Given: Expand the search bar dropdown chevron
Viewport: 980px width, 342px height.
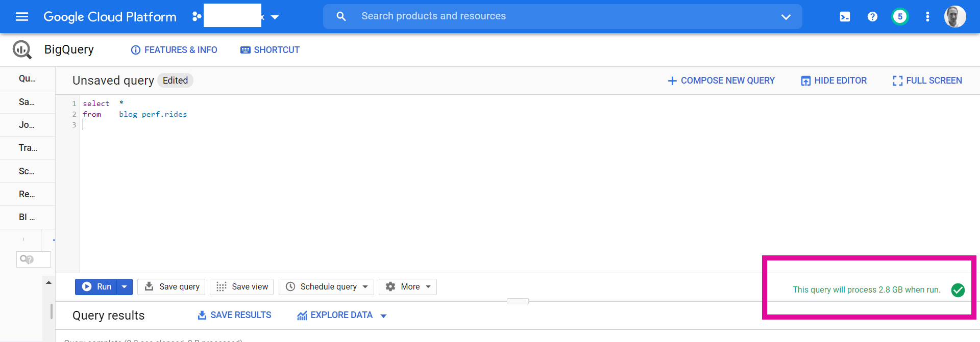Looking at the screenshot, I should pos(786,17).
